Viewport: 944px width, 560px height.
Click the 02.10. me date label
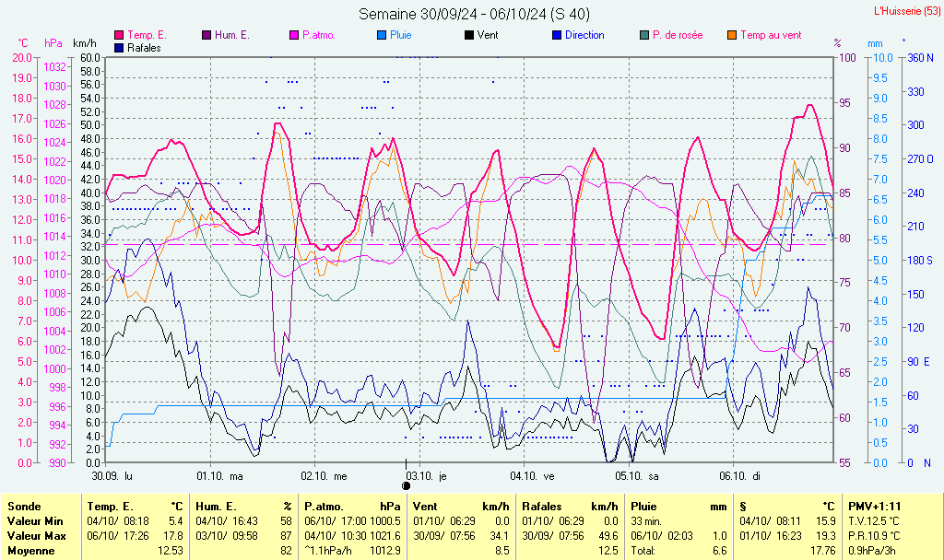[324, 476]
